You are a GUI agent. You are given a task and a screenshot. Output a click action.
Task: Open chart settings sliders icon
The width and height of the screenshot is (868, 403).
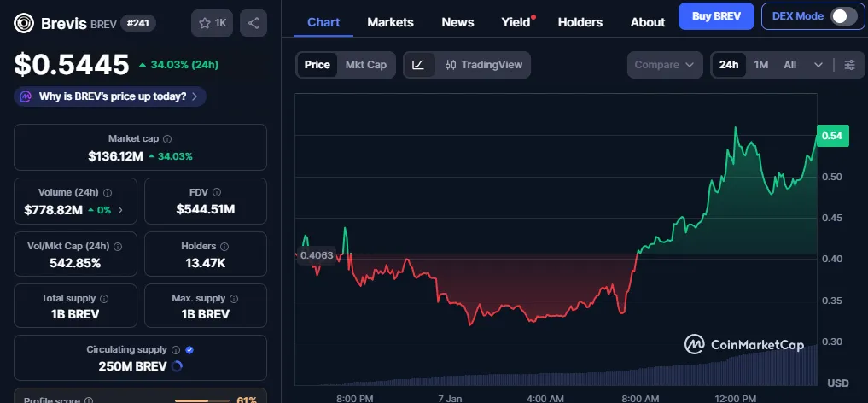(850, 65)
